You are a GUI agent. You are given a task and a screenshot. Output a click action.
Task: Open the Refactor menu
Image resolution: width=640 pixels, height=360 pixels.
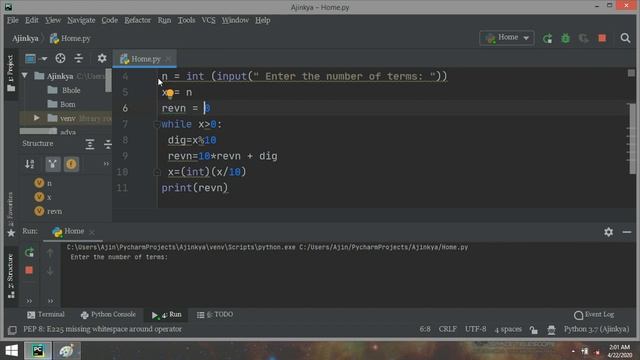coord(138,20)
